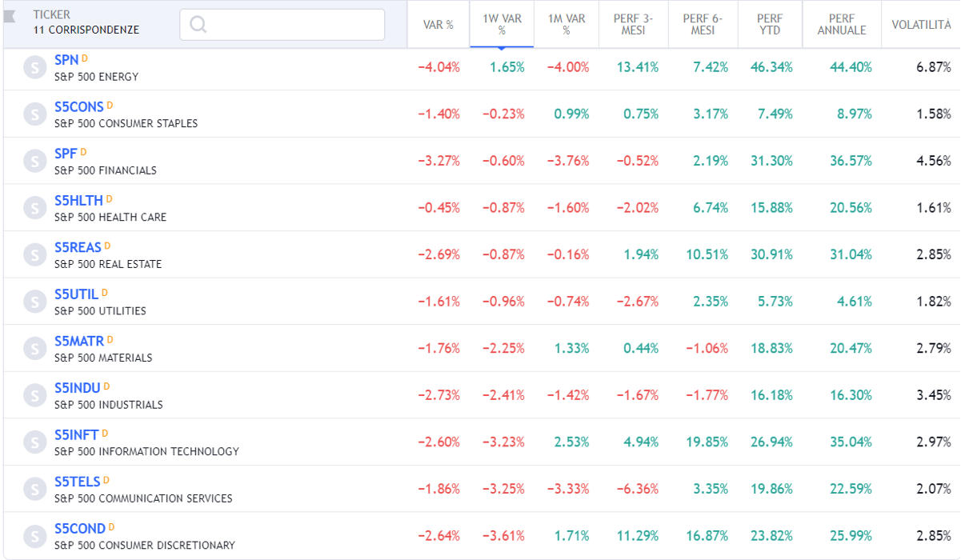Open the S5MATR ticker link

79,341
